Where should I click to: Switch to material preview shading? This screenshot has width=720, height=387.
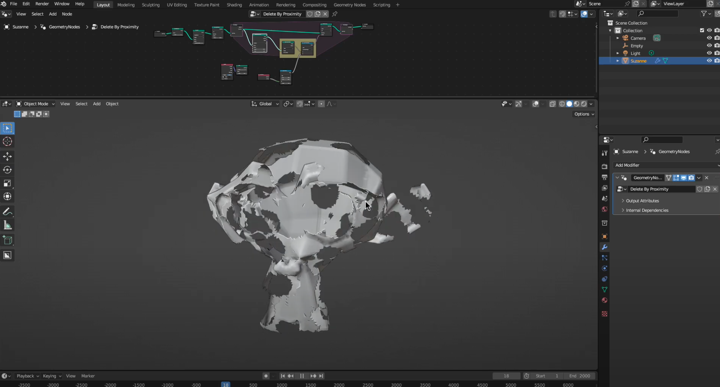(x=577, y=104)
